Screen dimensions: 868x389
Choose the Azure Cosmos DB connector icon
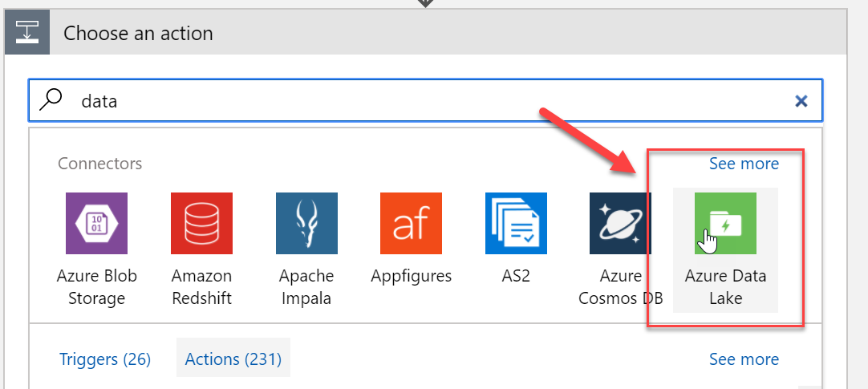pyautogui.click(x=621, y=224)
